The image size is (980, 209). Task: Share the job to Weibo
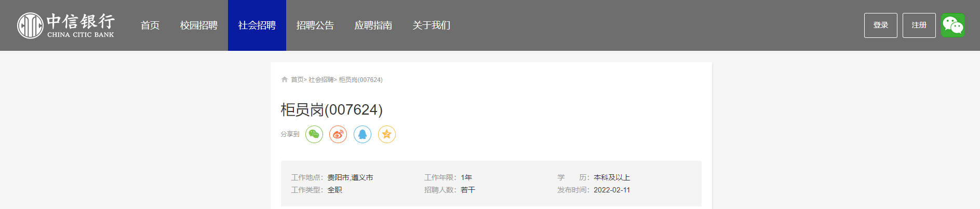coord(338,134)
